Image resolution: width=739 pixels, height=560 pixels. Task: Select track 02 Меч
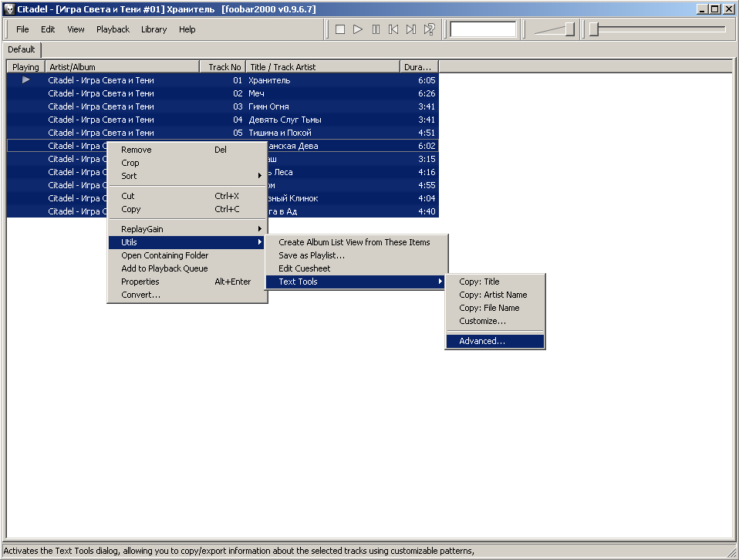click(x=222, y=93)
